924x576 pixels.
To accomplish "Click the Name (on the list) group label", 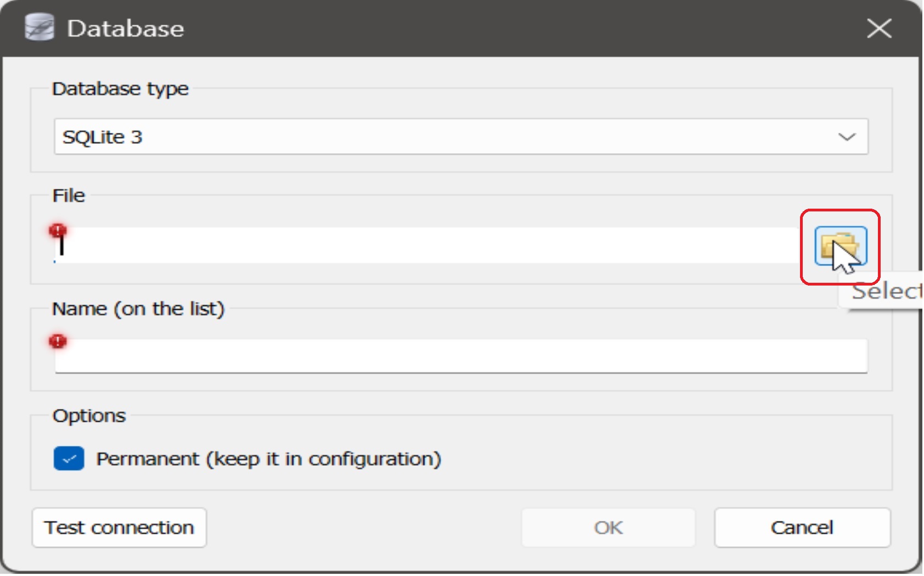I will pyautogui.click(x=138, y=309).
